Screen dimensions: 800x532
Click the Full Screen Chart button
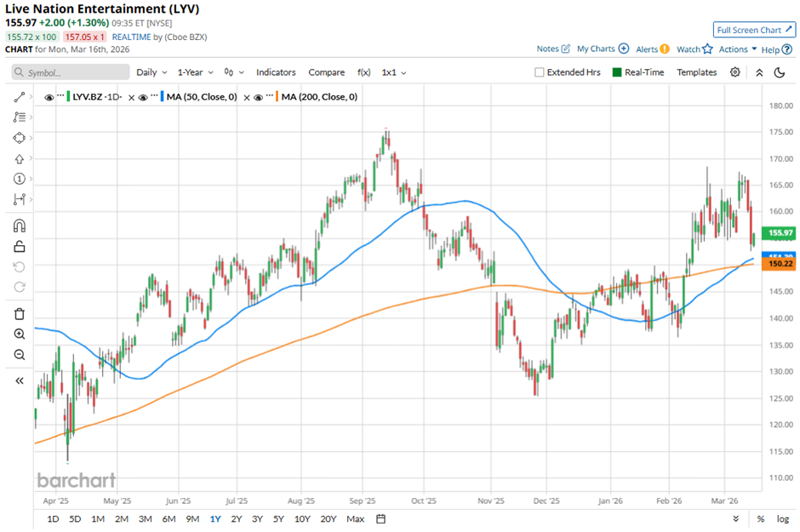tap(754, 30)
